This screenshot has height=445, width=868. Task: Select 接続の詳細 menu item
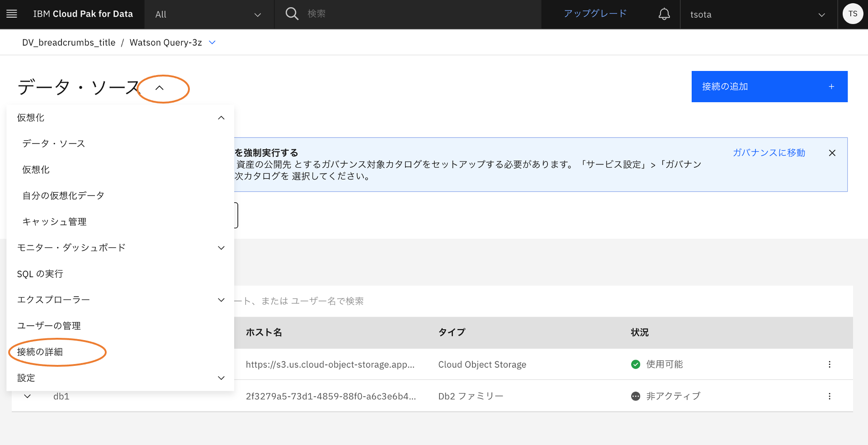[40, 352]
